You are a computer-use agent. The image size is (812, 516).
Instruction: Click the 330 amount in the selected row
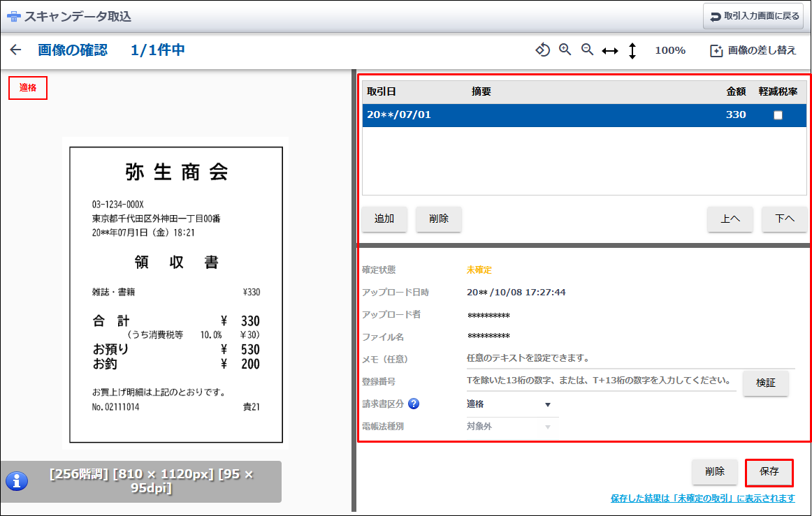tap(736, 115)
